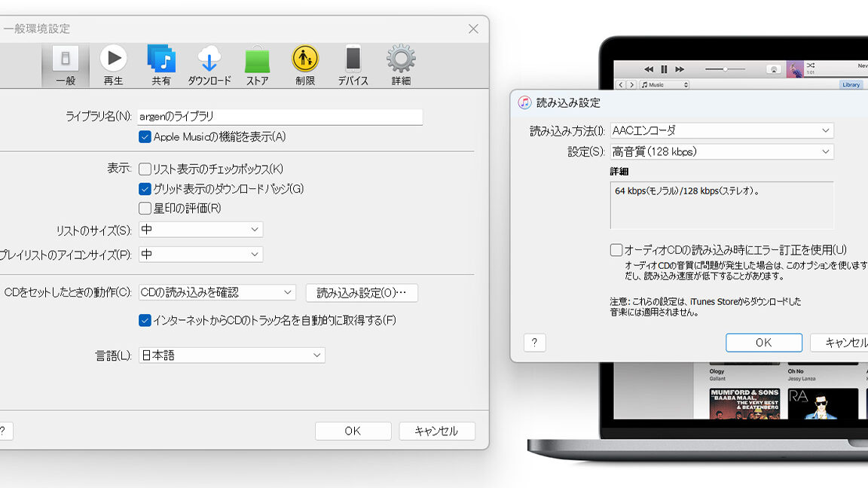
Task: Click the AirPlay icon in iTunes toolbar
Action: pyautogui.click(x=773, y=69)
